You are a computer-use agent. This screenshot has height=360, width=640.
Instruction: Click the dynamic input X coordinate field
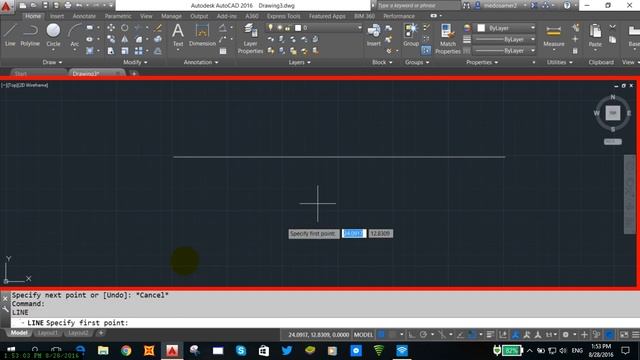[x=353, y=233]
